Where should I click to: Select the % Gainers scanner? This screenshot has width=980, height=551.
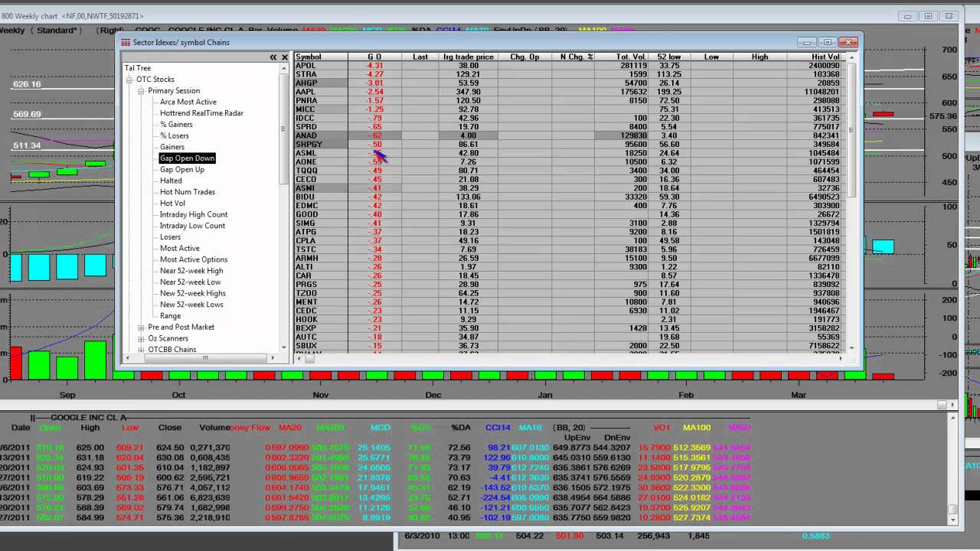(x=176, y=125)
